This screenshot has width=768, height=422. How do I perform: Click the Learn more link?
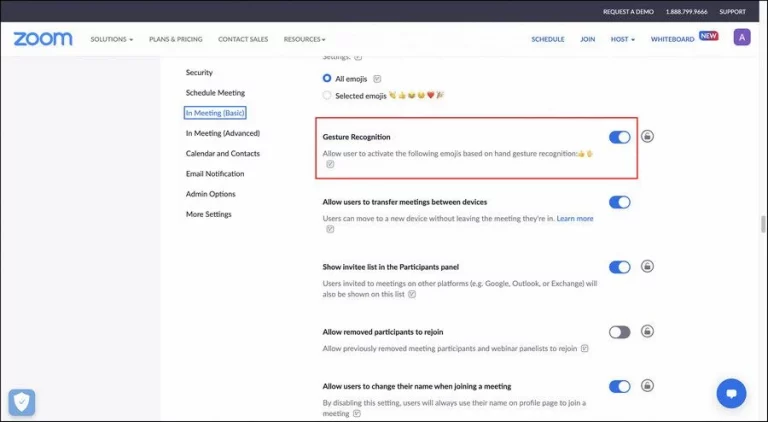tap(574, 218)
